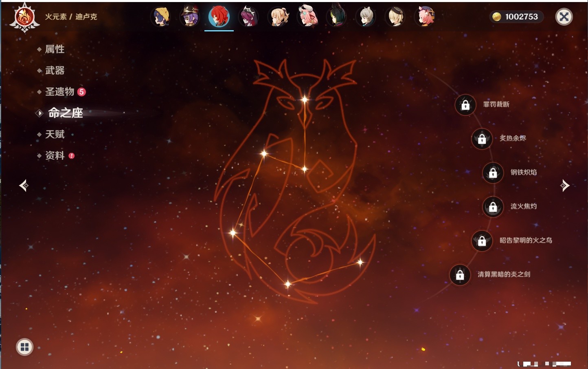Click the red 5 badge on 圣遗物
The width and height of the screenshot is (588, 369).
pyautogui.click(x=81, y=92)
